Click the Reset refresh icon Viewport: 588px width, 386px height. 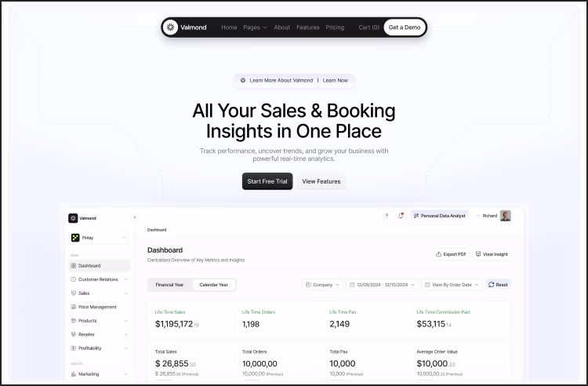tap(492, 285)
